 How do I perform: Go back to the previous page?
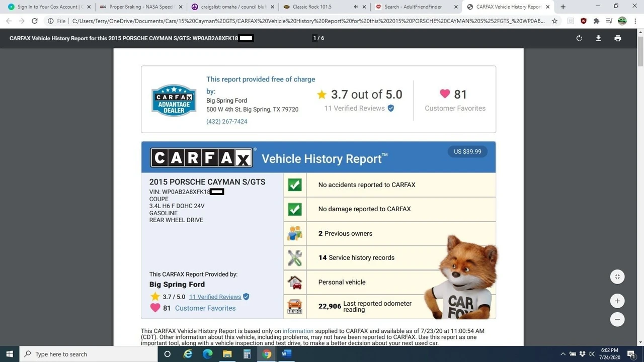coord(9,21)
